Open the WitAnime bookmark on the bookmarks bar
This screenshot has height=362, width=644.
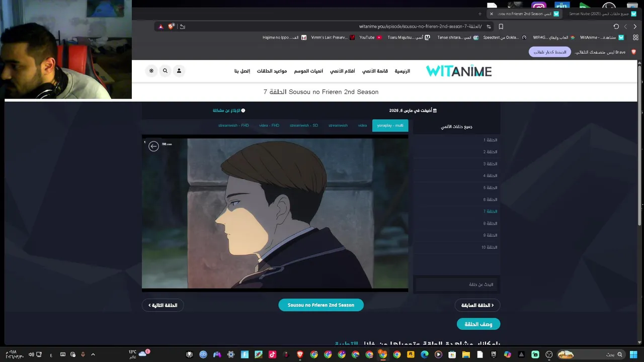(602, 38)
